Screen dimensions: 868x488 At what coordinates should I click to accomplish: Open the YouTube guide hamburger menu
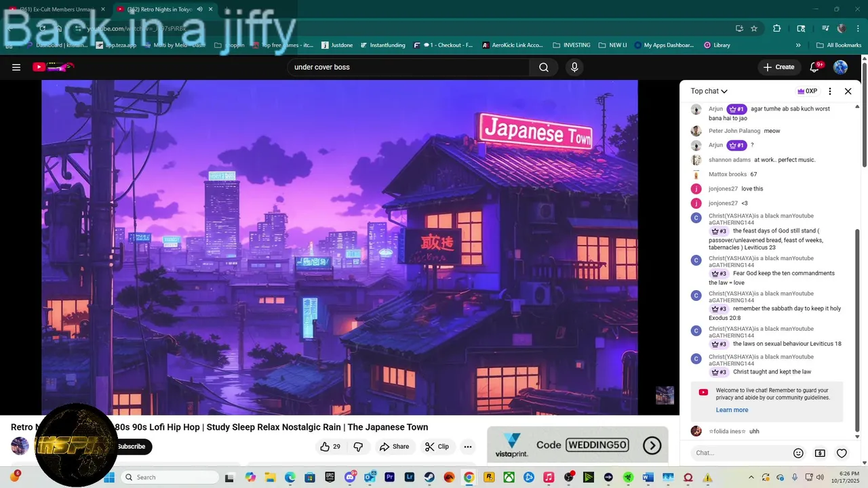pyautogui.click(x=16, y=67)
